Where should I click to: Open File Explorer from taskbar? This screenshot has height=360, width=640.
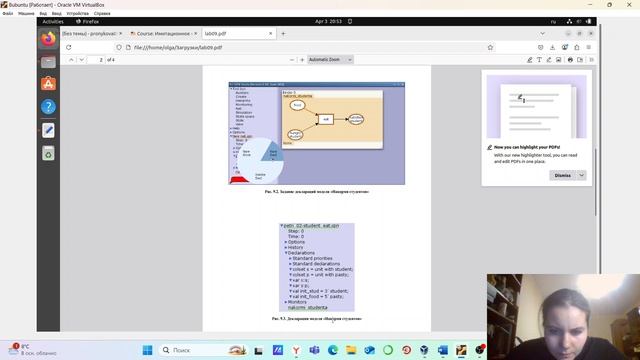click(351, 350)
